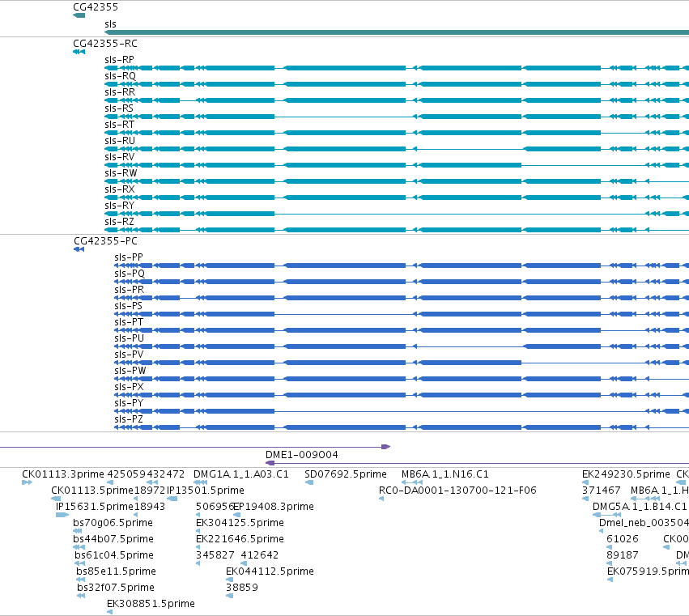Select sls-RW transcript label
The width and height of the screenshot is (689, 616).
coord(121,173)
